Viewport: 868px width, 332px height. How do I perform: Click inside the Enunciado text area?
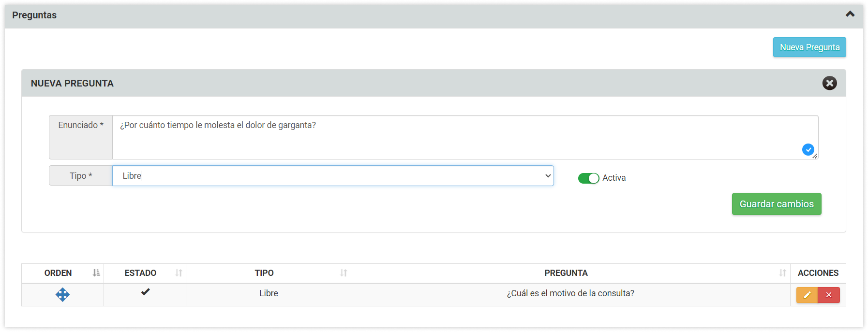pyautogui.click(x=465, y=137)
